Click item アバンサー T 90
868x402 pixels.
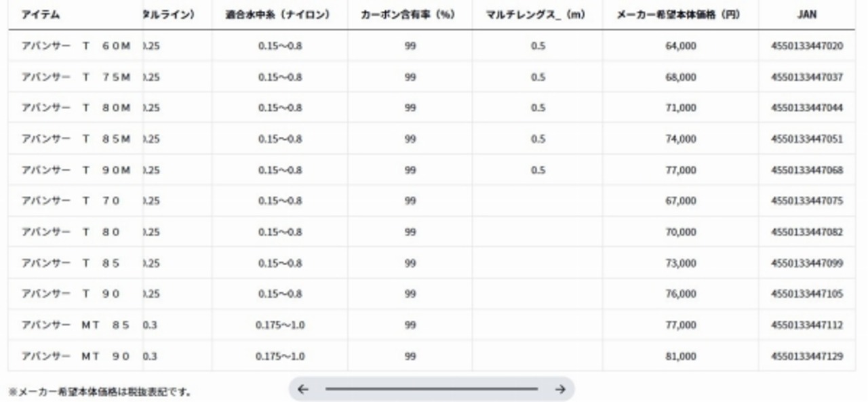click(x=71, y=294)
